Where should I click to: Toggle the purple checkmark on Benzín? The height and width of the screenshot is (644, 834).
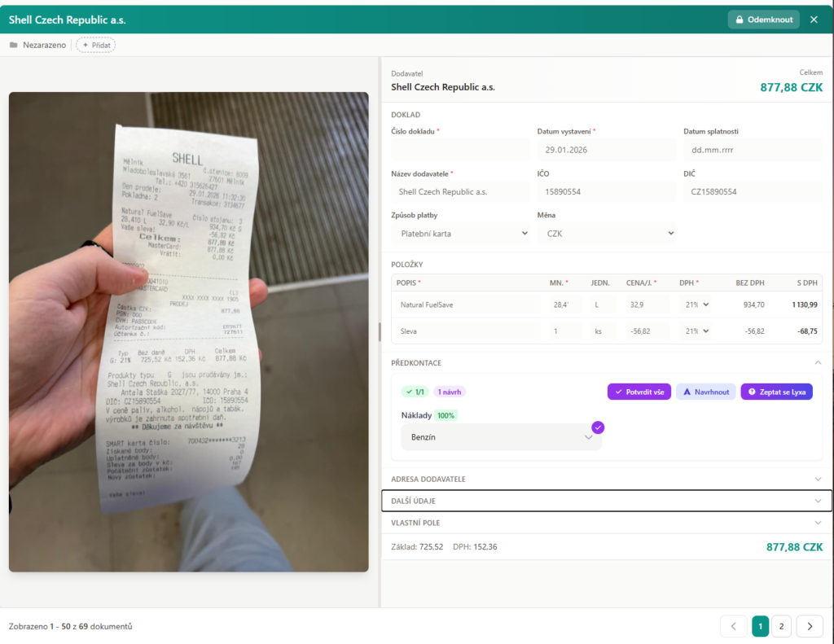pyautogui.click(x=598, y=427)
